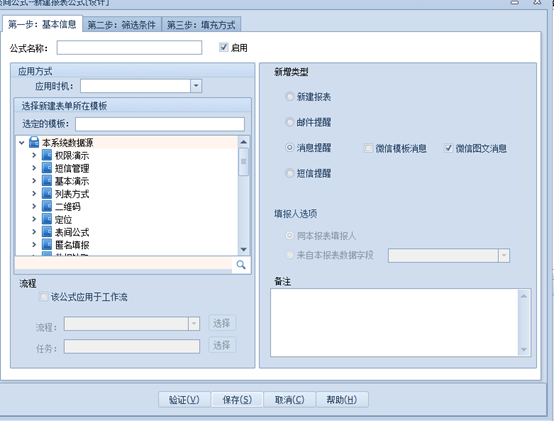
Task: Click the 基本演示 folder icon
Action: coord(47,180)
